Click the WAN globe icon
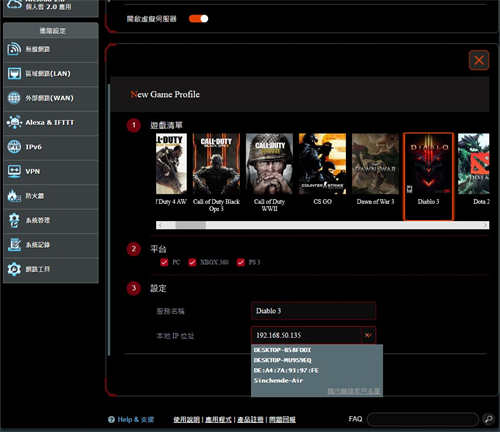Viewport: 500px width, 432px height. point(14,98)
